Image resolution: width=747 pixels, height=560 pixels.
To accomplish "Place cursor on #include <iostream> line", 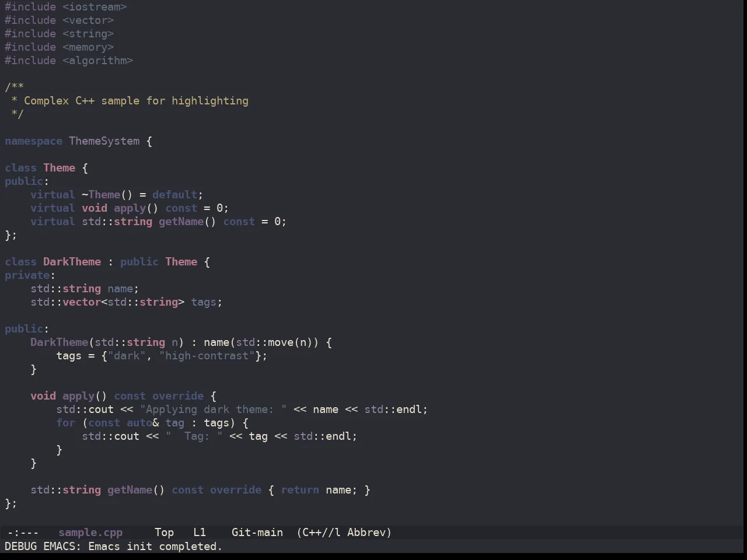I will [x=66, y=7].
